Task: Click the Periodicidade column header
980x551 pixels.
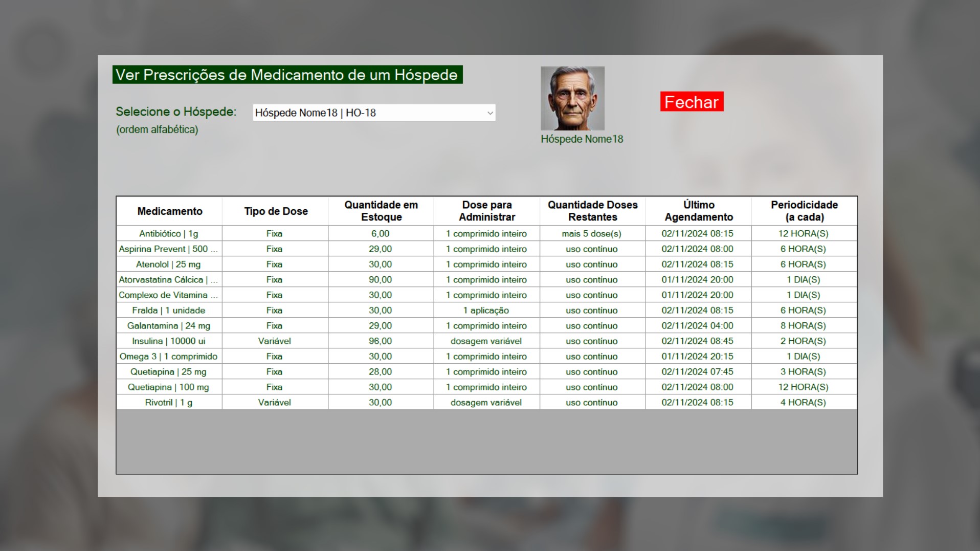Action: tap(804, 211)
